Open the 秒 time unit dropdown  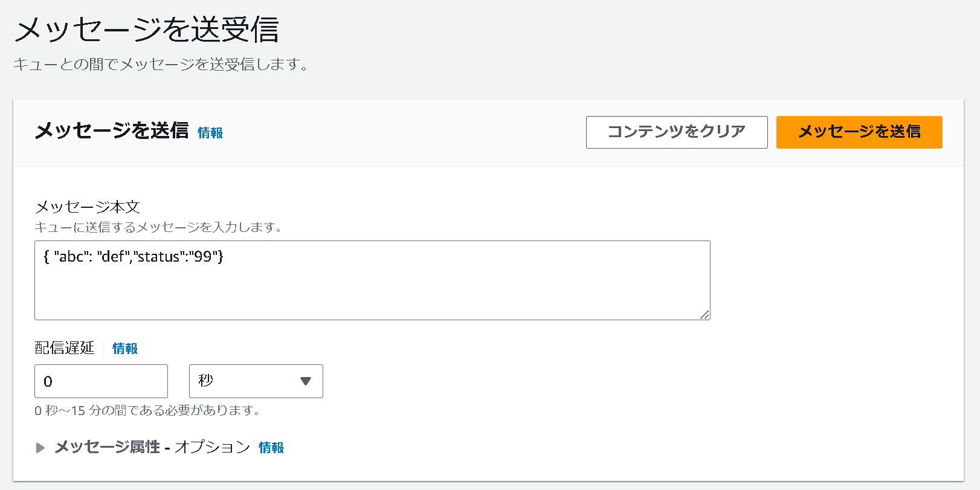(x=256, y=381)
